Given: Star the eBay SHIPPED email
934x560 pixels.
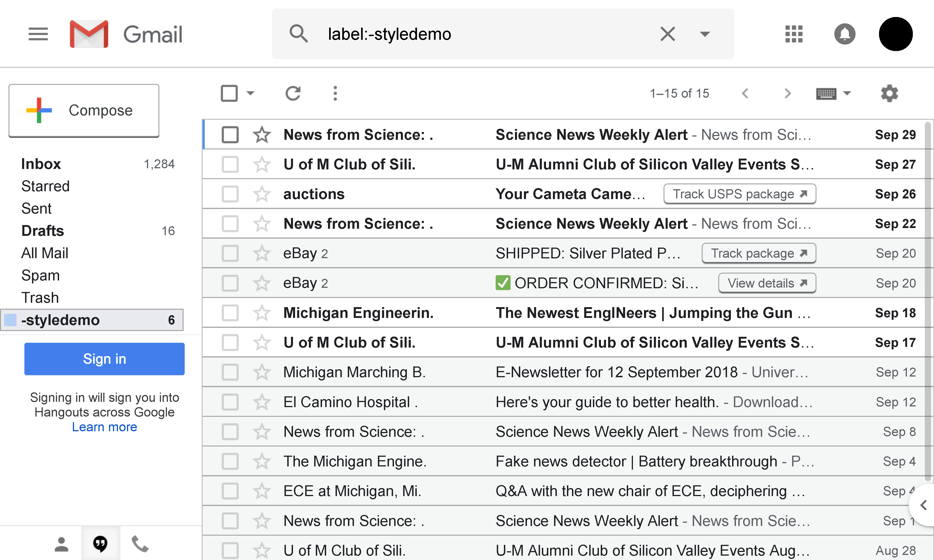Looking at the screenshot, I should click(262, 253).
